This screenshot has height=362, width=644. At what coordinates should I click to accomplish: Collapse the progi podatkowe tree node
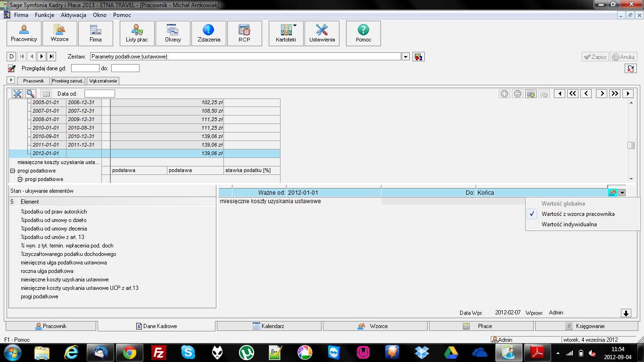(x=13, y=171)
